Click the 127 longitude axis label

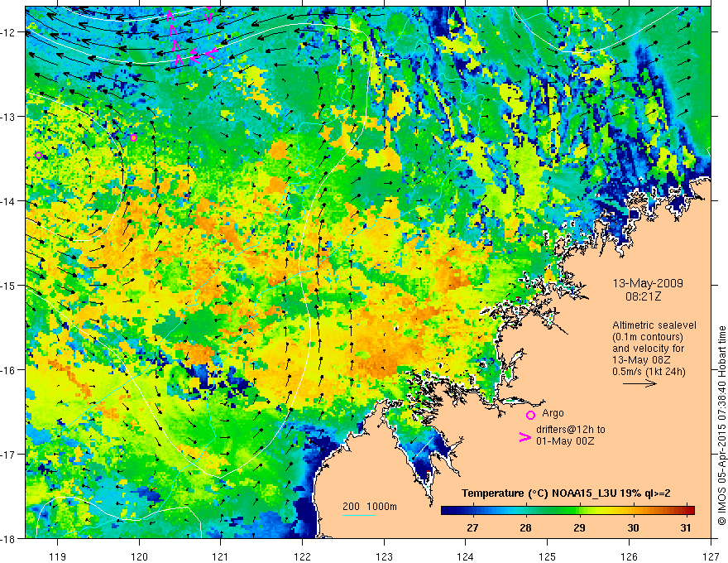(x=711, y=556)
